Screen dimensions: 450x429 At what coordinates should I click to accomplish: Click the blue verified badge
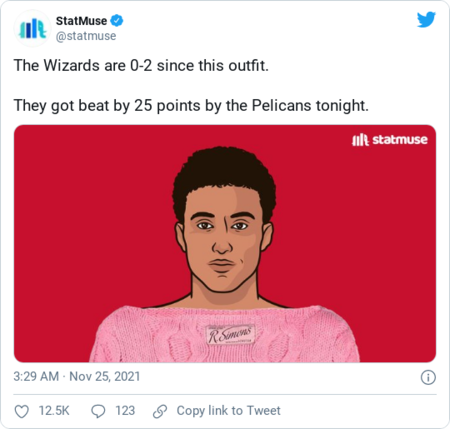point(117,21)
